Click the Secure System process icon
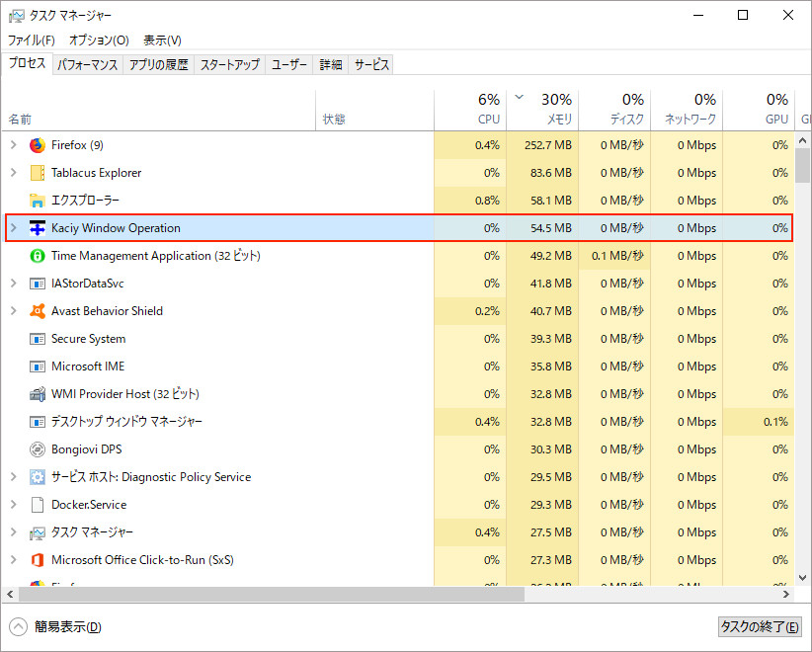 [38, 339]
